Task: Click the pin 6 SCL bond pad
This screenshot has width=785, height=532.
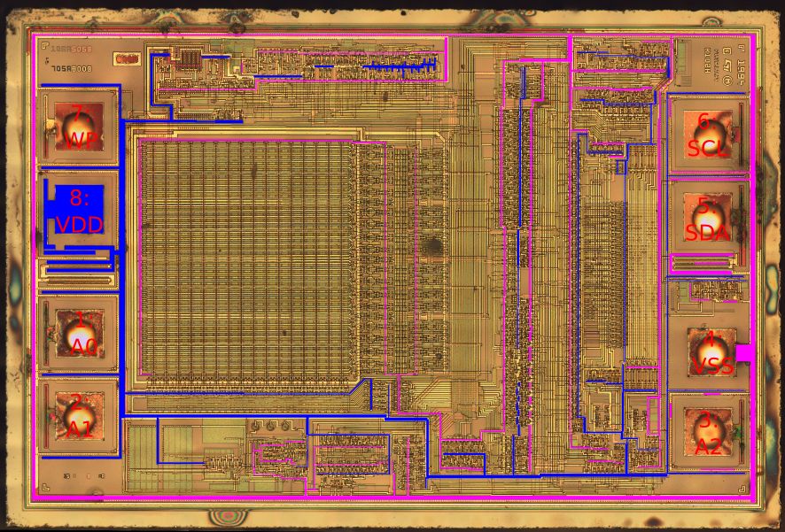Action: tap(707, 135)
